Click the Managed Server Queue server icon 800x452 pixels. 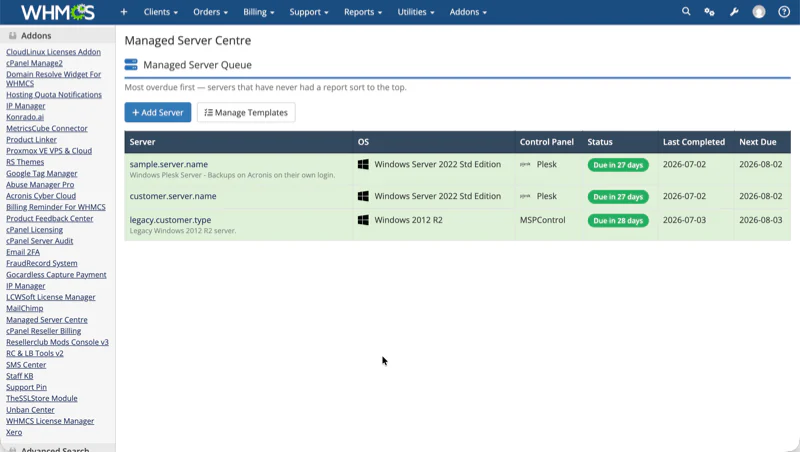131,64
